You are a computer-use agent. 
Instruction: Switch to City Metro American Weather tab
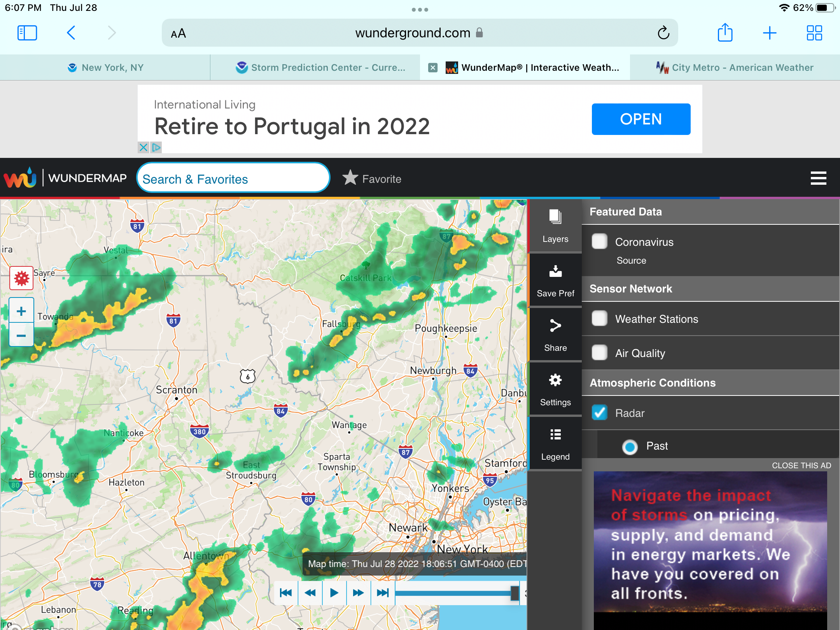click(735, 68)
